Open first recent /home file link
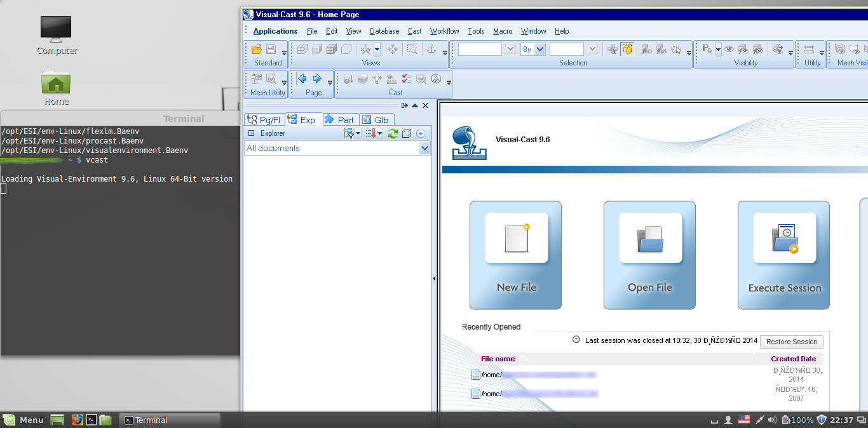 coord(539,375)
